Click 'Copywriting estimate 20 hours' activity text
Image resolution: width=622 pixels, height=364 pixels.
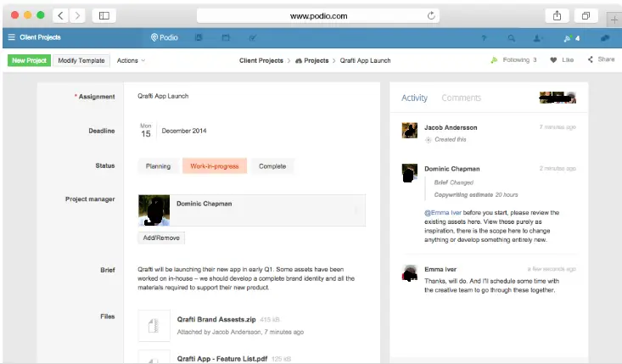pyautogui.click(x=476, y=194)
